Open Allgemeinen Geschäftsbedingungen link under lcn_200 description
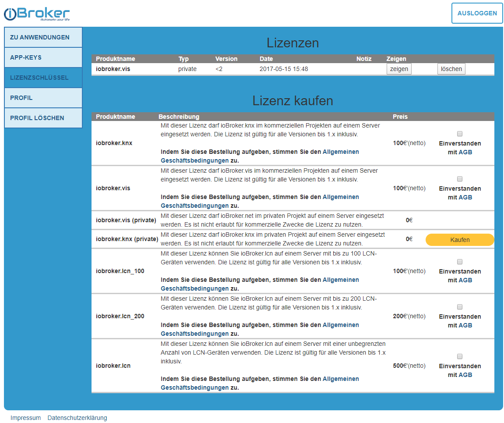This screenshot has width=504, height=423. [x=341, y=325]
